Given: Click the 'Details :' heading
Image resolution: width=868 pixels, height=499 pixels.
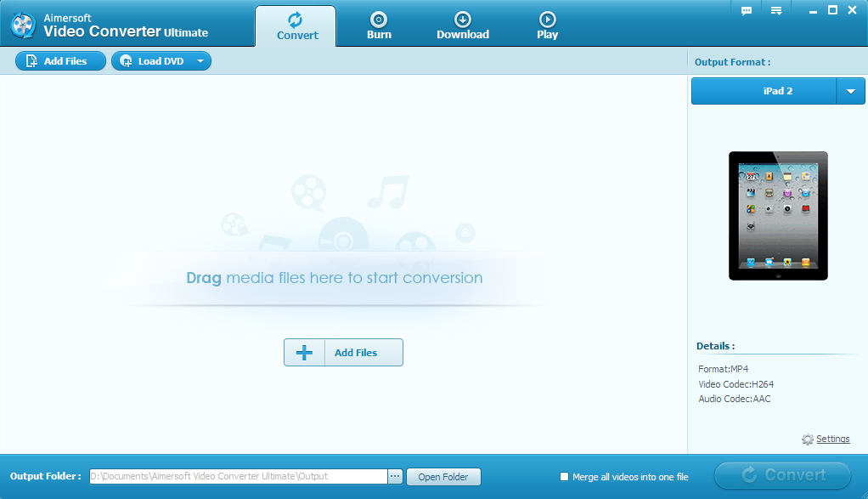Looking at the screenshot, I should pyautogui.click(x=715, y=346).
